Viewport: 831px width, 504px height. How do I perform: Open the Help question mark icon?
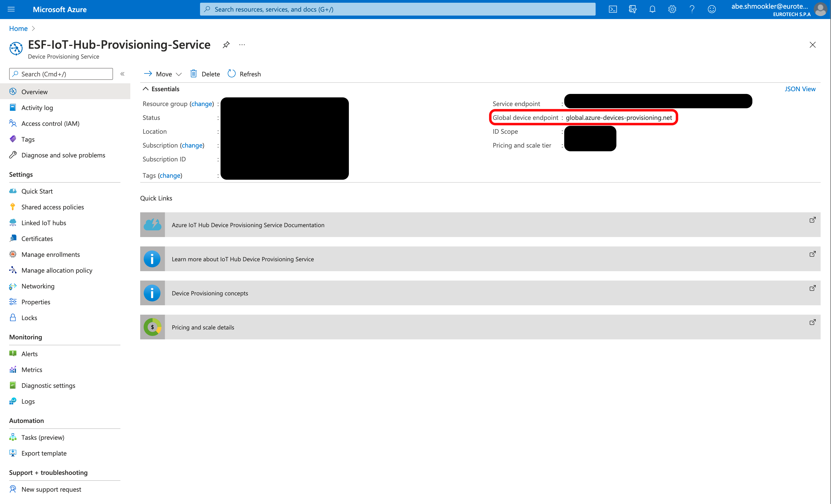pyautogui.click(x=692, y=9)
